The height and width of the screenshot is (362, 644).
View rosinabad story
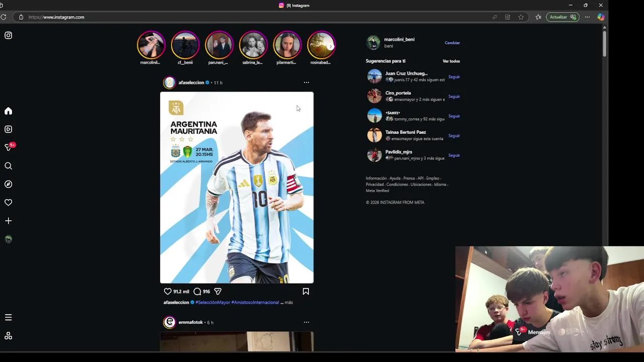click(321, 45)
